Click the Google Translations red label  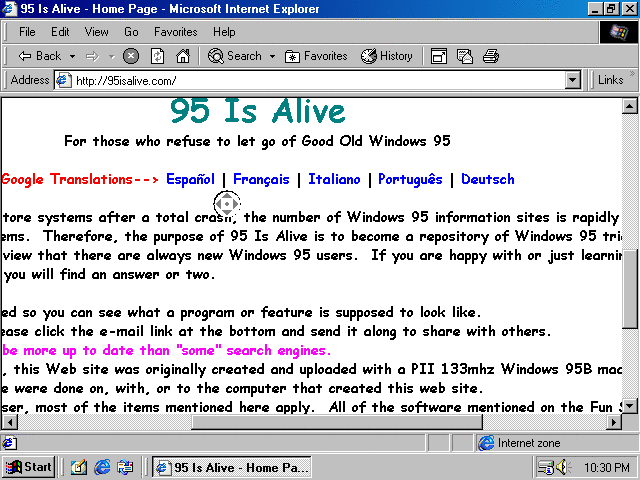tap(80, 179)
